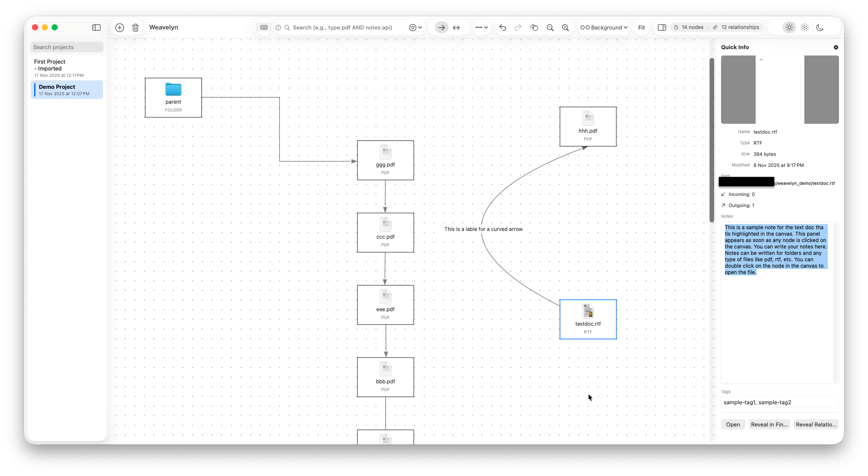The height and width of the screenshot is (476, 868).
Task: Click the add node plus icon
Action: coord(120,27)
